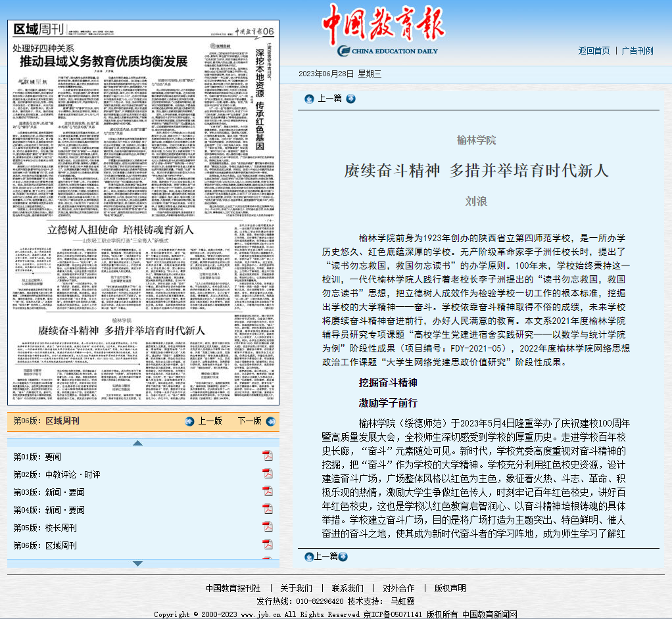Click author name 刘浪
The height and width of the screenshot is (619, 672).
476,201
